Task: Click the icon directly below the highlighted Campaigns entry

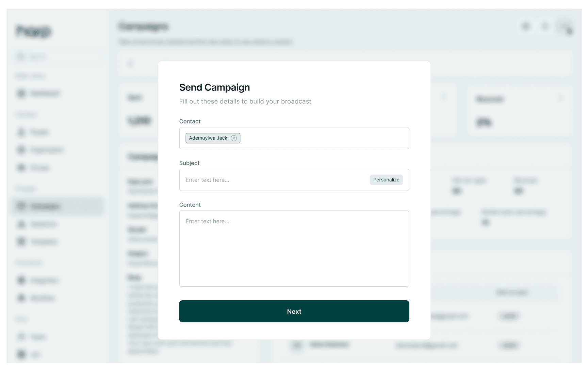Action: point(21,224)
